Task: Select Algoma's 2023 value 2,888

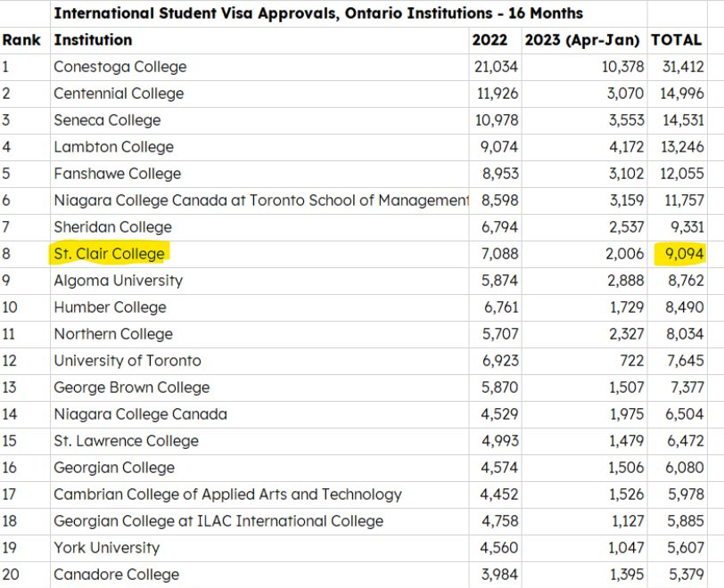Action: click(x=584, y=281)
